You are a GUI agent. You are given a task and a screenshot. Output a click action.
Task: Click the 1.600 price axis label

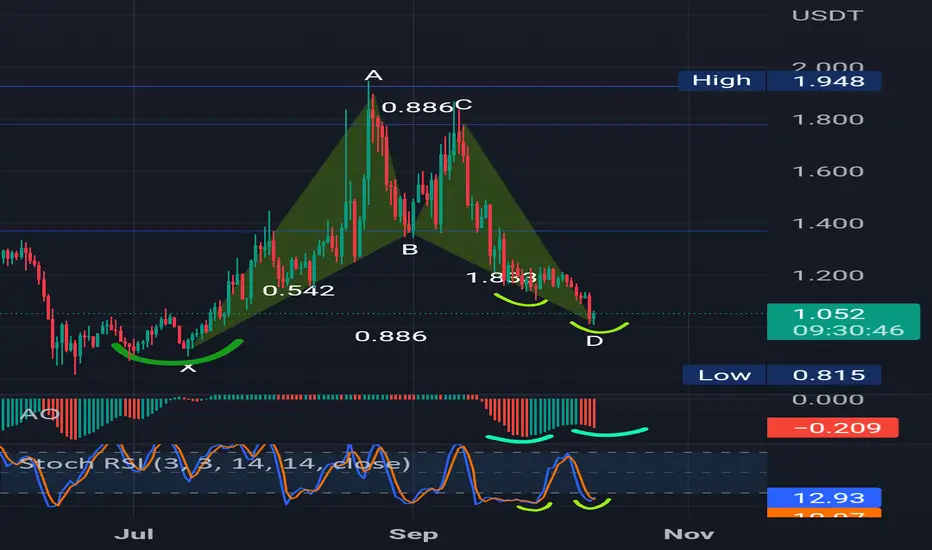[x=828, y=171]
